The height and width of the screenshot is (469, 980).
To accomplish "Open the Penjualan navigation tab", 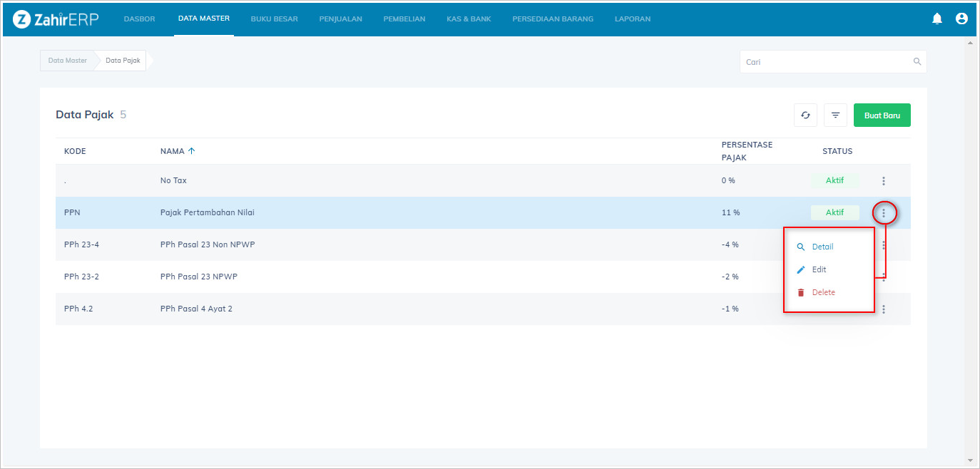I will tap(340, 19).
